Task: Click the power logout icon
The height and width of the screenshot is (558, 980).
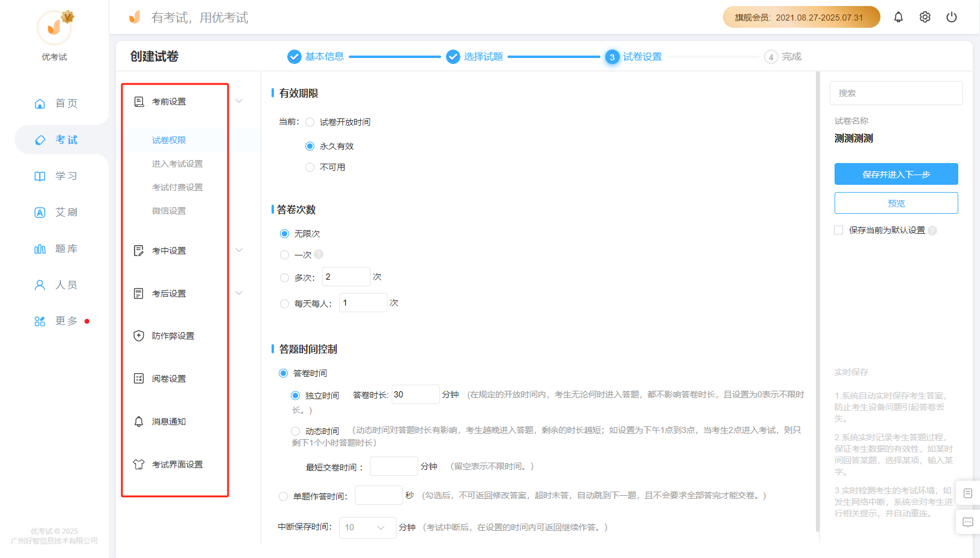Action: [951, 17]
